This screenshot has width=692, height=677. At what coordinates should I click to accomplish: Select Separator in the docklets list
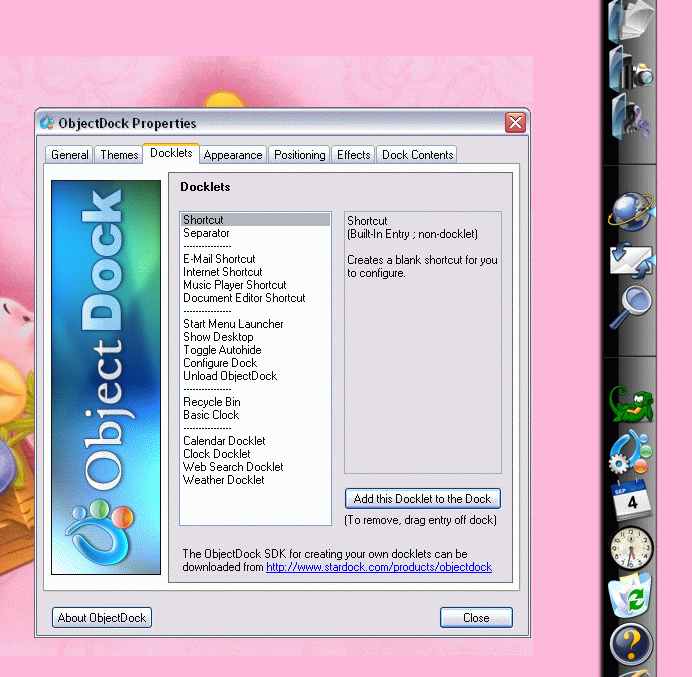(x=255, y=233)
